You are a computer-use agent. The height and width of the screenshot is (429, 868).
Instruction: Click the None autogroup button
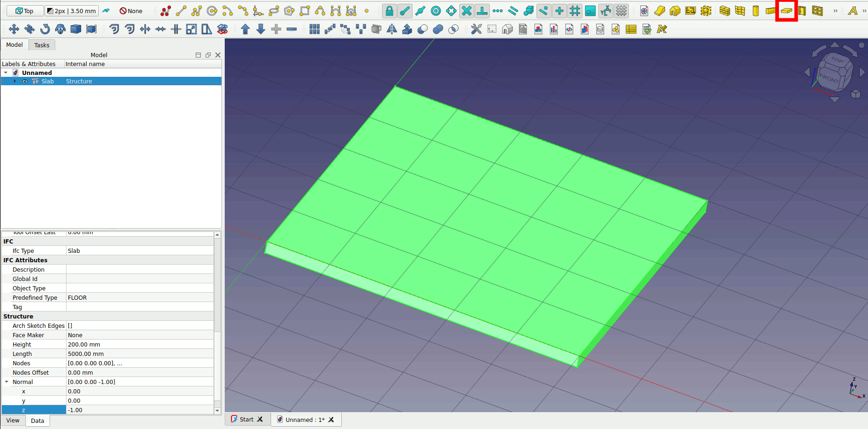click(131, 11)
